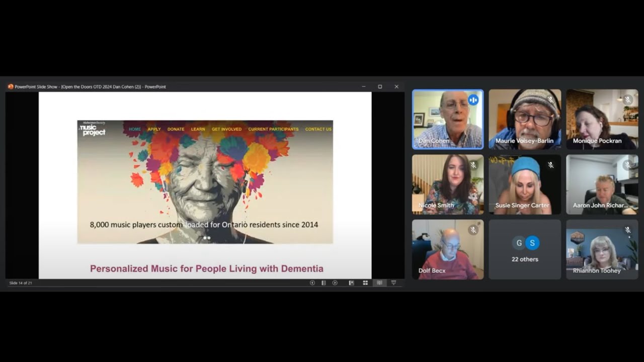This screenshot has width=644, height=362.
Task: Maximize the PowerPoint slide show window
Action: tap(380, 86)
